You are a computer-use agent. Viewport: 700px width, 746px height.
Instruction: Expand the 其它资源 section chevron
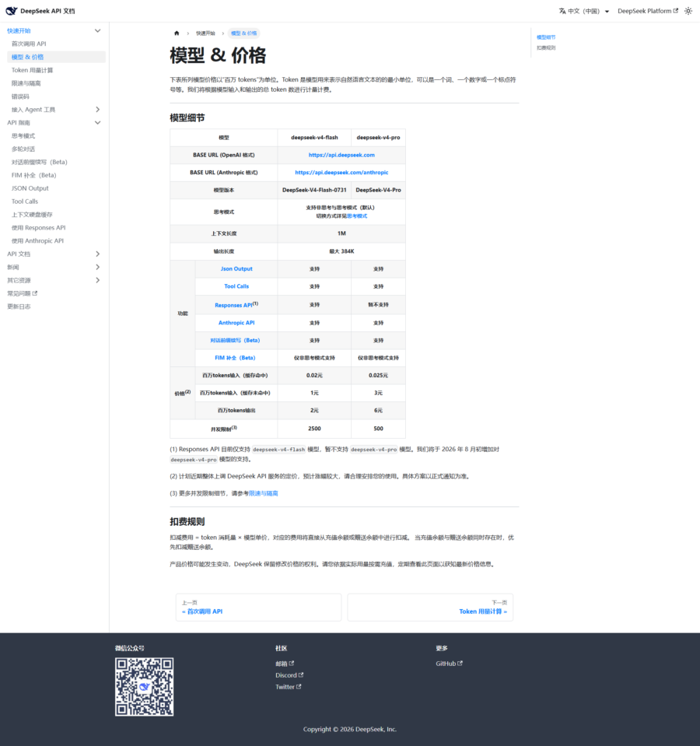97,280
